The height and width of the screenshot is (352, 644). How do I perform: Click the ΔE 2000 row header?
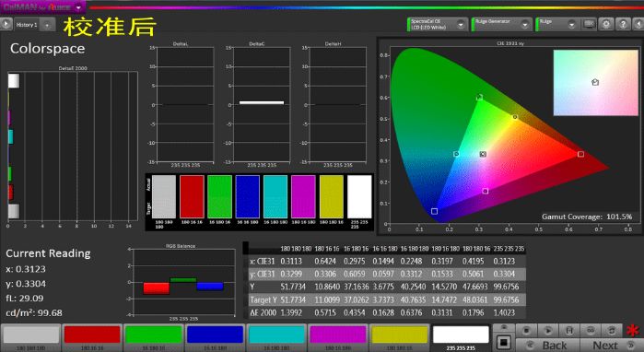pyautogui.click(x=263, y=312)
